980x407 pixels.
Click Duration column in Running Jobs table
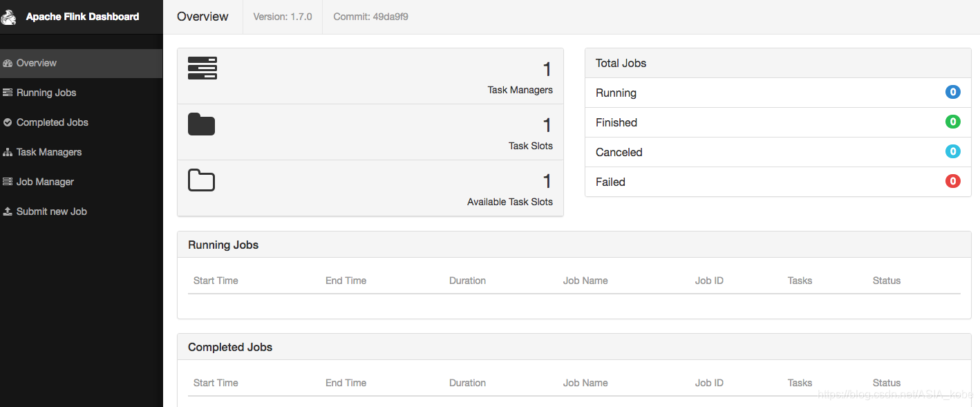(x=467, y=281)
